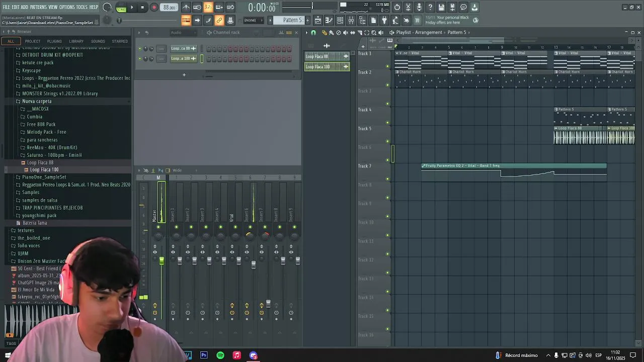Screen dimensions: 644x362
Task: Expand the TRAP PINCIPIANTES BY.JEICOB folder
Action: pos(52,208)
